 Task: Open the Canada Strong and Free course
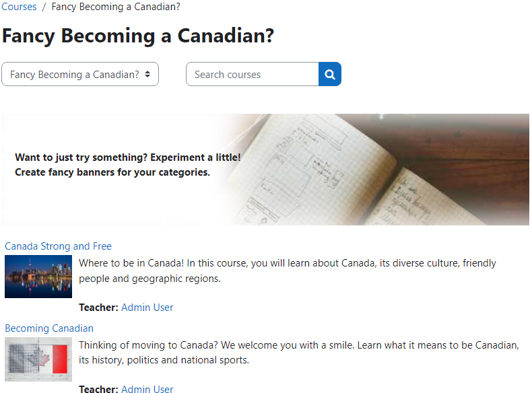tap(58, 246)
